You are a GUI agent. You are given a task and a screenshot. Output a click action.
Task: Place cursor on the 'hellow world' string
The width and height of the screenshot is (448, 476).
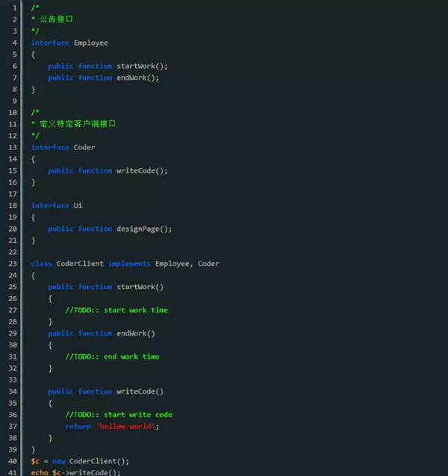(x=127, y=427)
